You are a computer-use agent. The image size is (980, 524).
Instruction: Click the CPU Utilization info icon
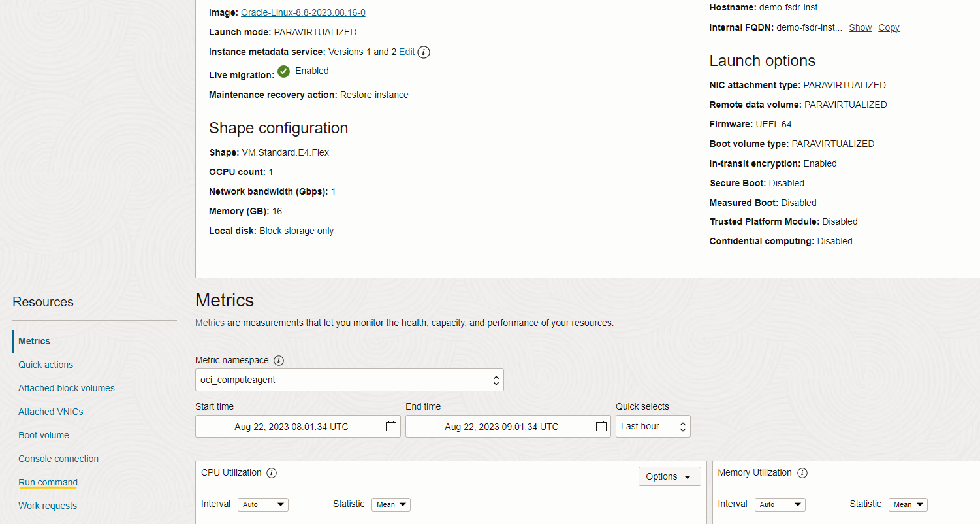[x=271, y=472]
